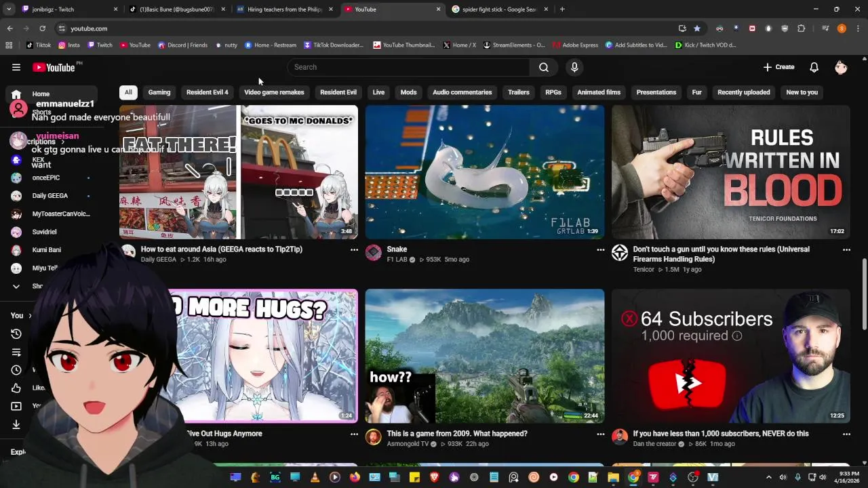The image size is (868, 488).
Task: Open options for game from 2009 video
Action: click(x=600, y=434)
